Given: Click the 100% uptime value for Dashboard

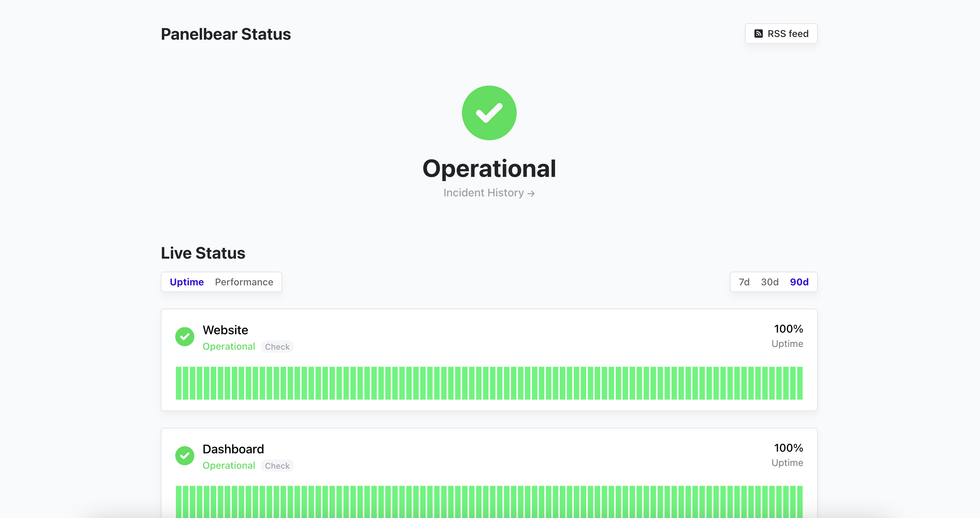Looking at the screenshot, I should click(788, 448).
